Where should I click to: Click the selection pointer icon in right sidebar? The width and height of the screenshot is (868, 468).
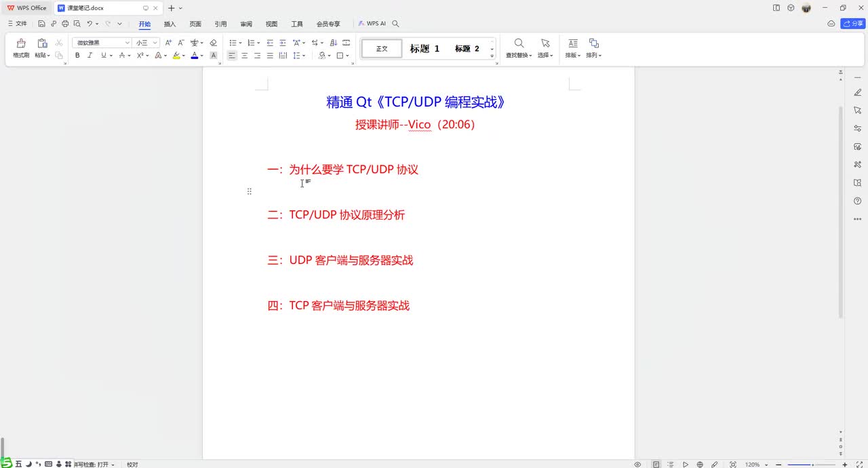point(857,110)
